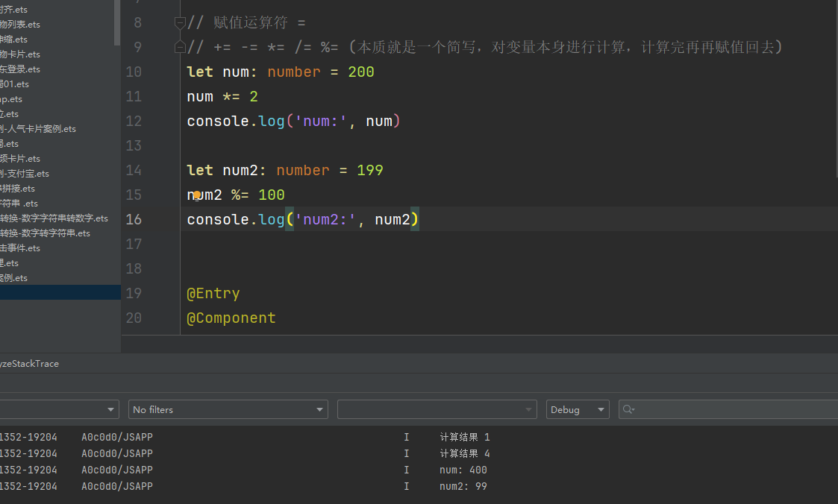The image size is (838, 504).
Task: Open file 顶卡片.ets in project tree
Action: [20, 159]
